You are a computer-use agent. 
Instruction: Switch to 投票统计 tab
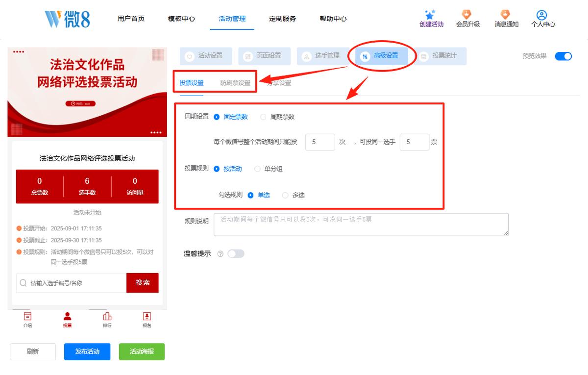440,56
